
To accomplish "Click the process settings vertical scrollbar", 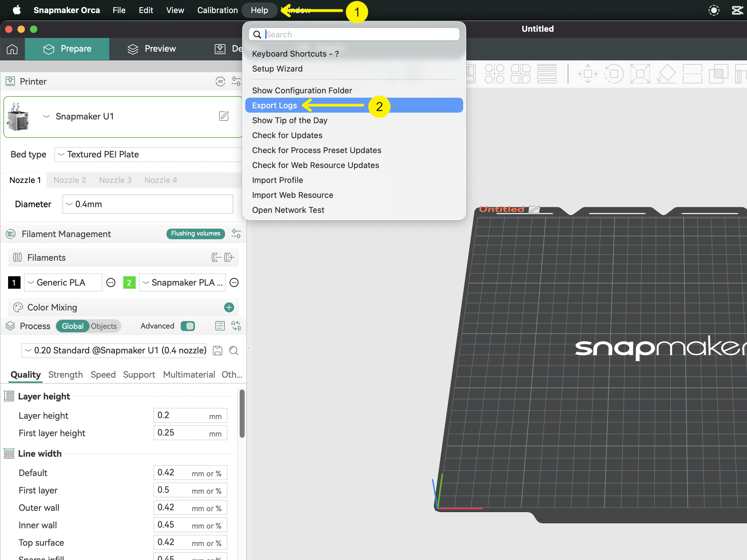I will click(242, 413).
